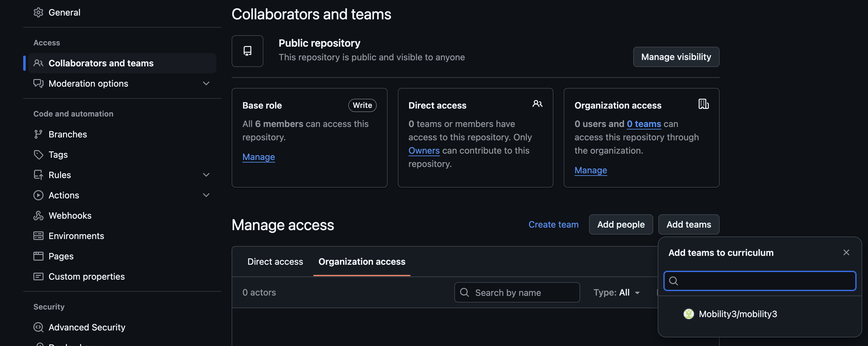Viewport: 868px width, 346px height.
Task: Click the Add people button
Action: coord(621,224)
